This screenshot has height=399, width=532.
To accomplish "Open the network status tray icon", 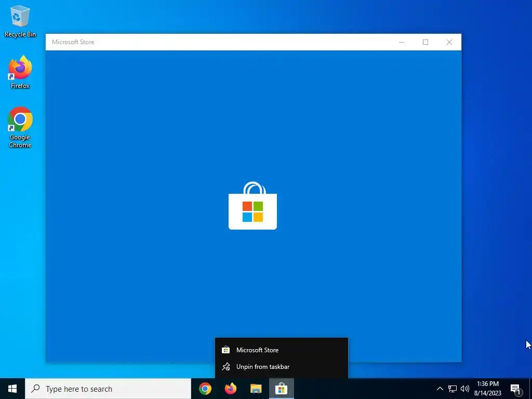I will point(453,389).
